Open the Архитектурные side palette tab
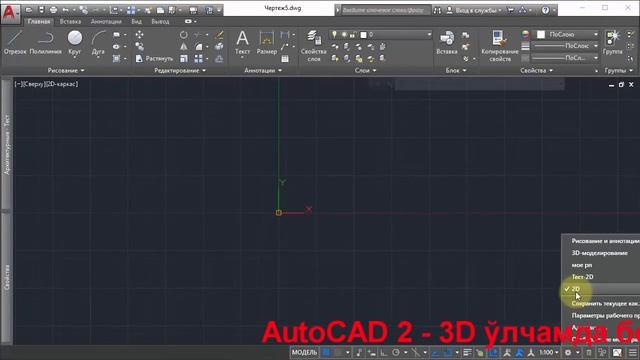The width and height of the screenshot is (640, 360). [7, 145]
